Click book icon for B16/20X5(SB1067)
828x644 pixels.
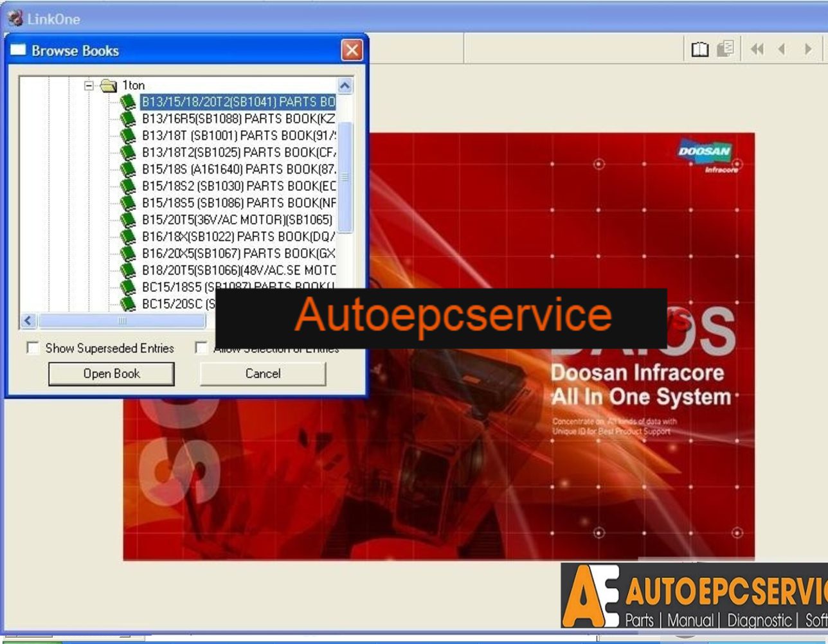point(129,253)
